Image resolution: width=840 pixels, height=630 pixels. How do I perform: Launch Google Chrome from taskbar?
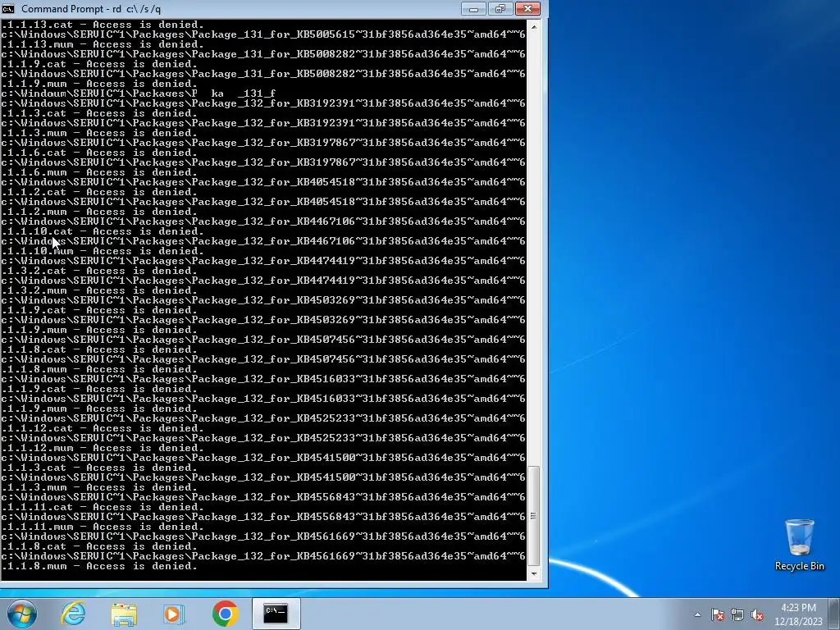225,614
